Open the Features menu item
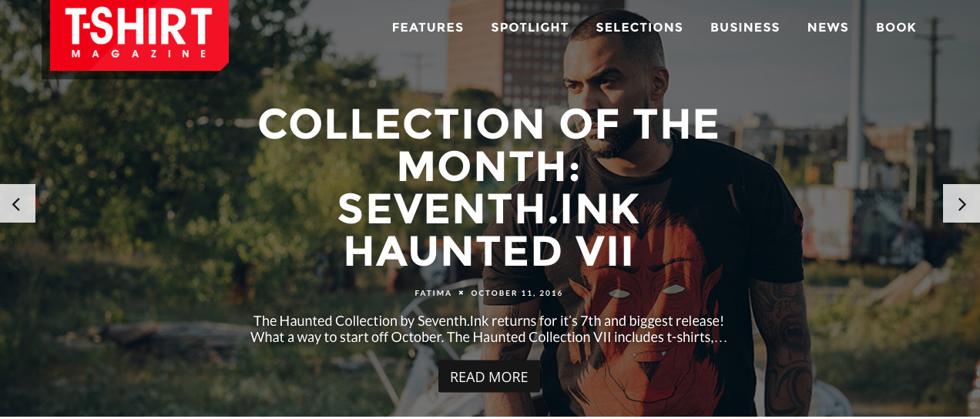Screen dimensions: 980x419 coord(428,28)
